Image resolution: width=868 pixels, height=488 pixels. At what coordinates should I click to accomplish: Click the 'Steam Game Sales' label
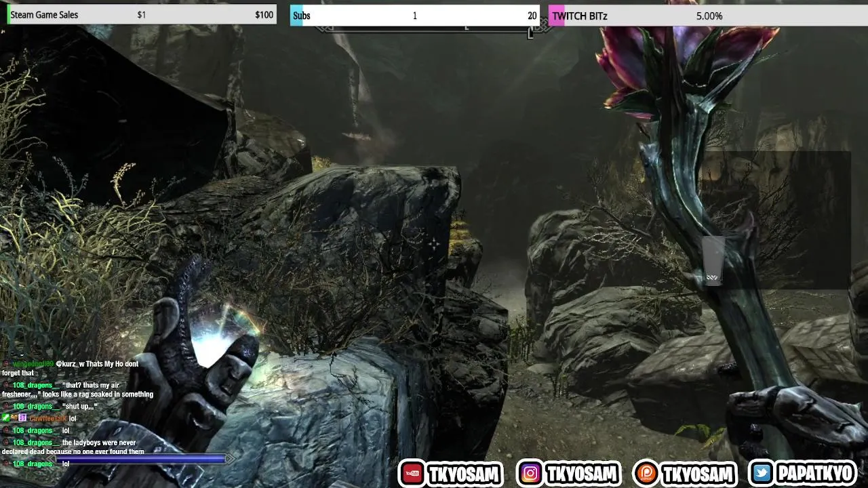pyautogui.click(x=44, y=15)
